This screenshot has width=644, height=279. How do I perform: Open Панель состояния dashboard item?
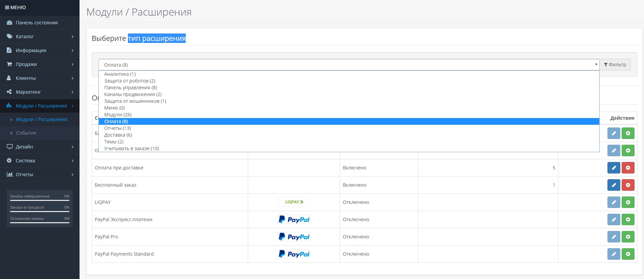tap(37, 23)
